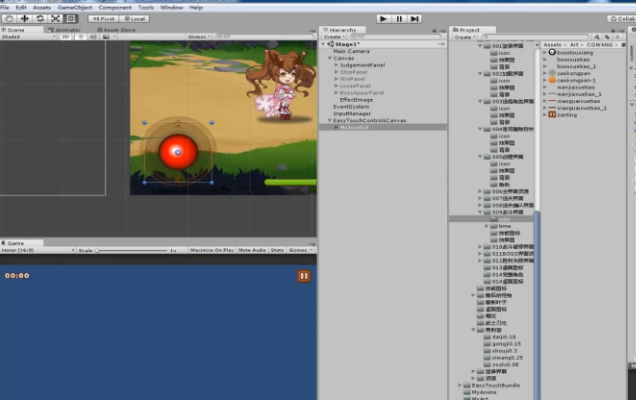Select the zanting pause sprite asset
The image size is (636, 400).
click(567, 115)
